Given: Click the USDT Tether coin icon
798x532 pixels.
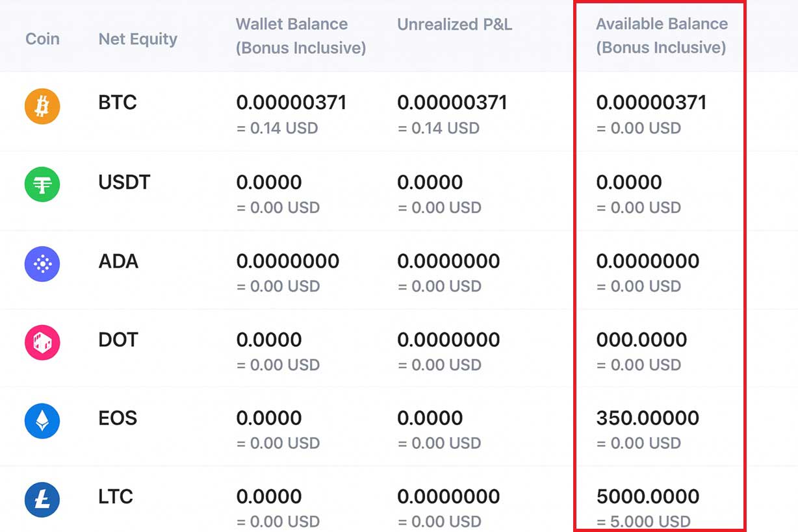Looking at the screenshot, I should 42,184.
